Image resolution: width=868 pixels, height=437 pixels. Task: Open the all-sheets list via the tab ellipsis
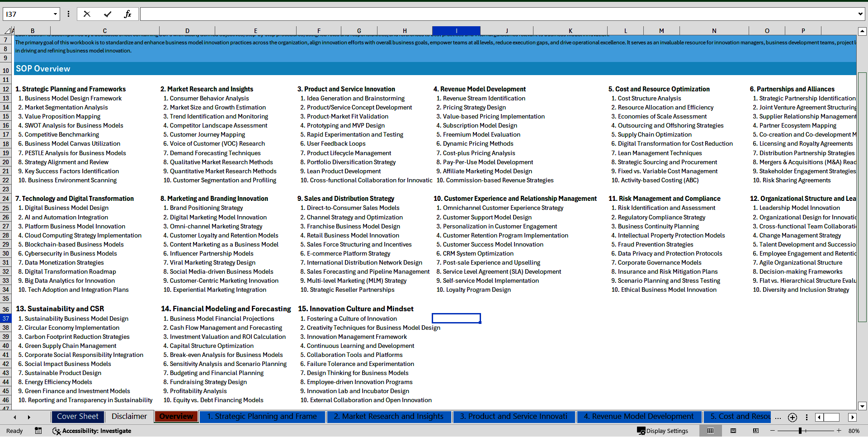pos(778,418)
